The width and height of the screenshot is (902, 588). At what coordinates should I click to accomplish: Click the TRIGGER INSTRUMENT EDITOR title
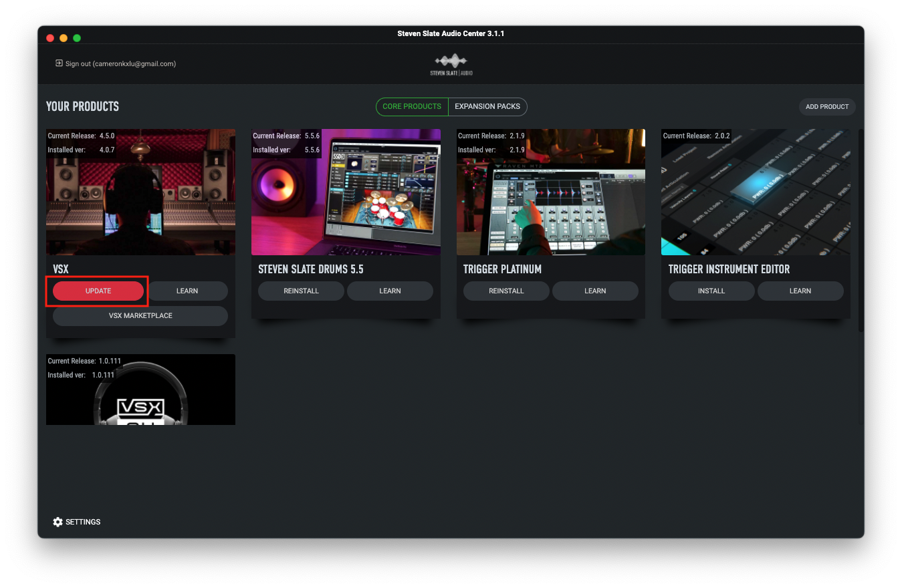(729, 269)
